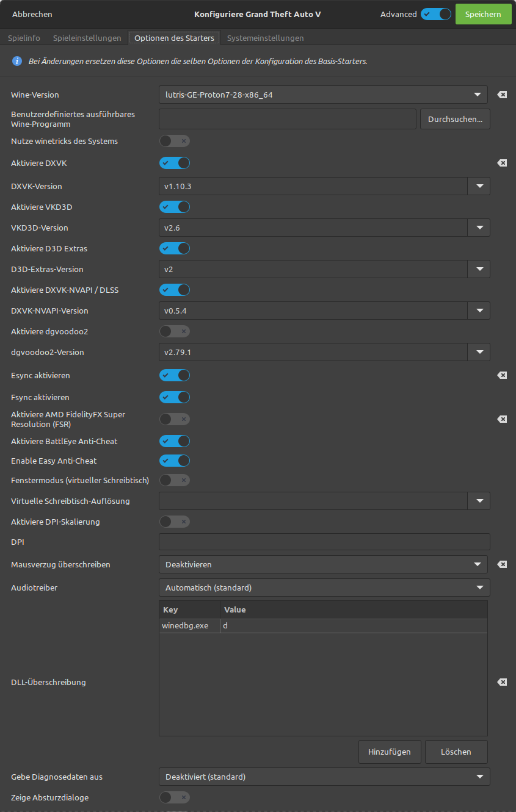This screenshot has width=516, height=812.
Task: Click the Key column header
Action: 190,609
